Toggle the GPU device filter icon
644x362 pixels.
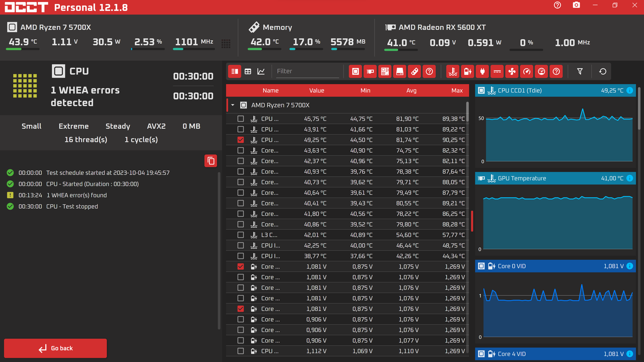tap(370, 71)
